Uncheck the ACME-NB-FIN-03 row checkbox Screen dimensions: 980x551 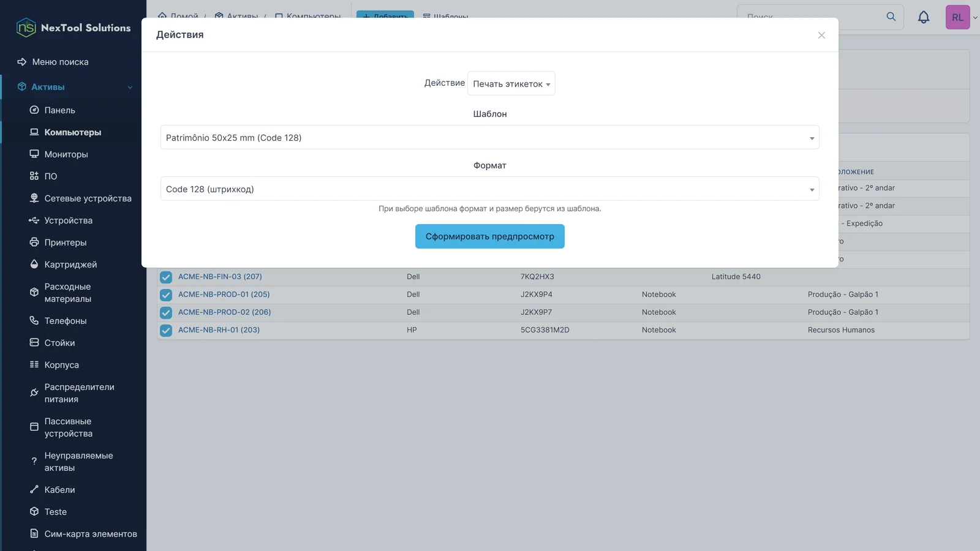[166, 277]
